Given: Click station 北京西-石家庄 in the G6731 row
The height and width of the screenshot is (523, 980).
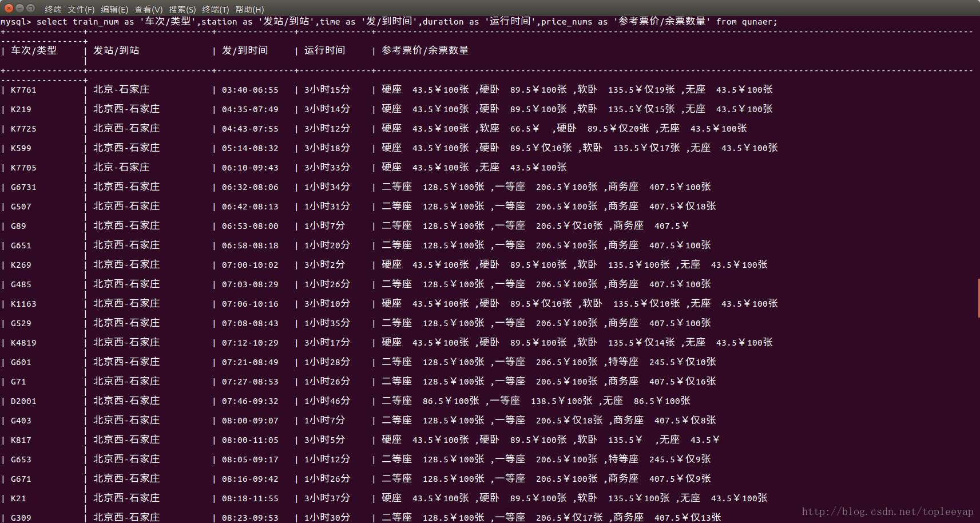Looking at the screenshot, I should [x=126, y=187].
